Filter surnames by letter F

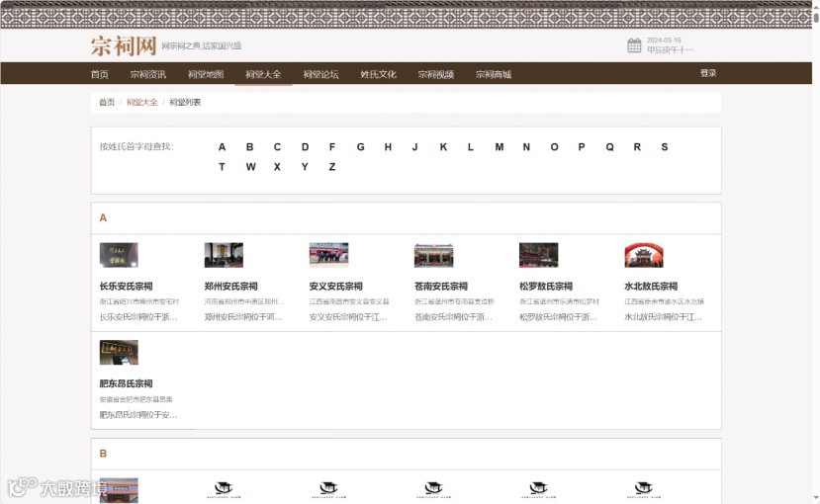(x=332, y=147)
